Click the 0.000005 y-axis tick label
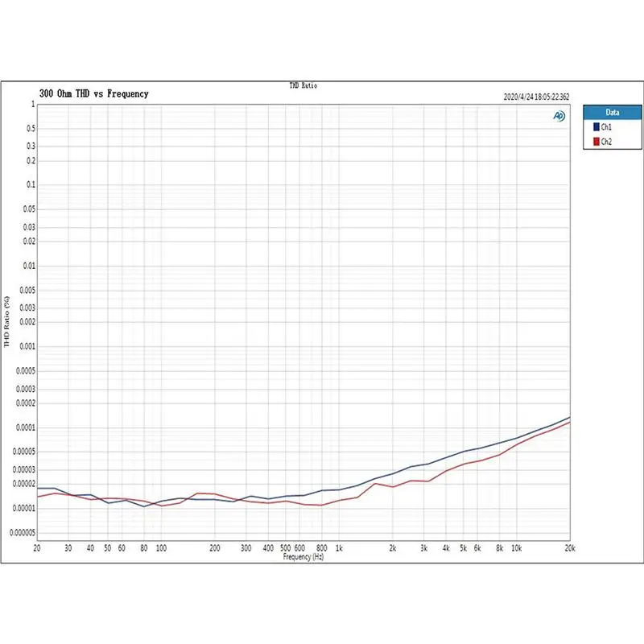644x644 pixels. pyautogui.click(x=23, y=533)
